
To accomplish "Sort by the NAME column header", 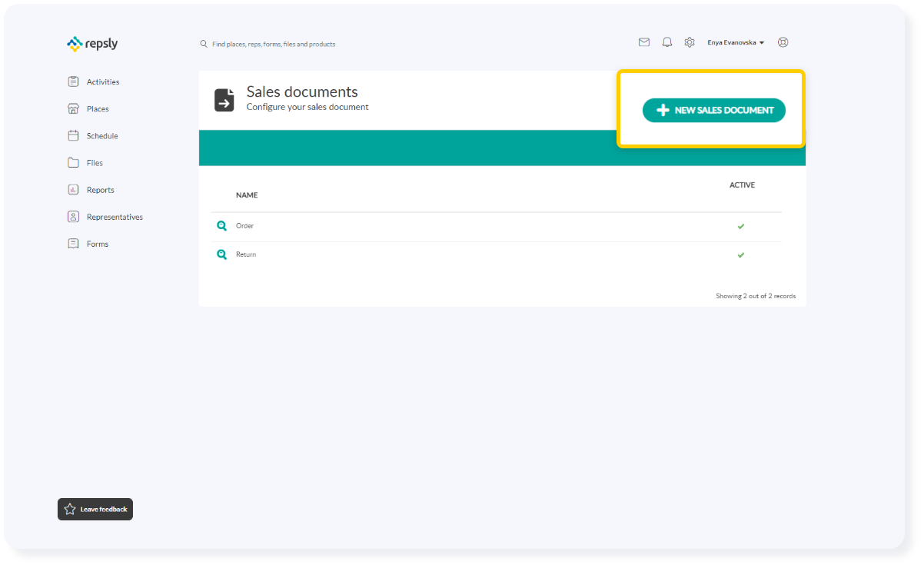I will pos(247,195).
